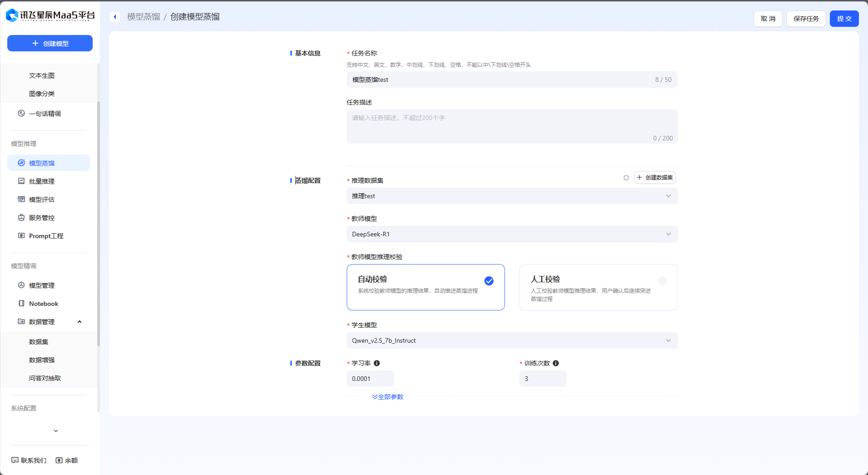Open 数据集 menu item
This screenshot has height=475, width=868.
pos(39,342)
